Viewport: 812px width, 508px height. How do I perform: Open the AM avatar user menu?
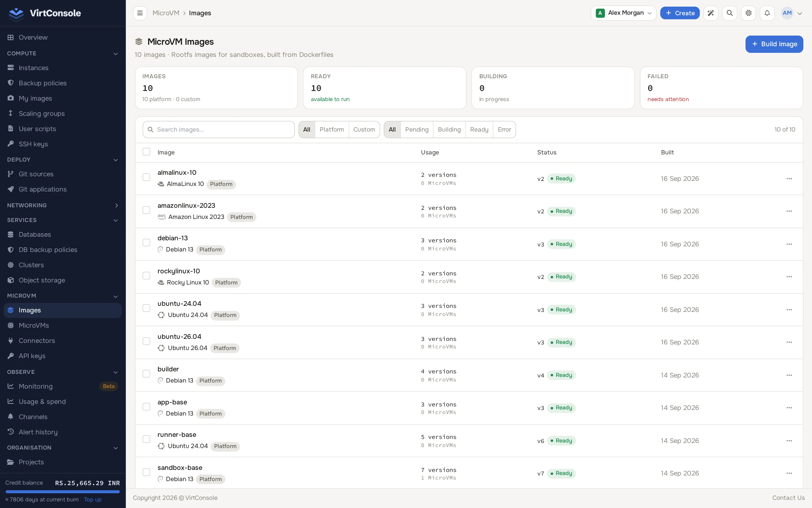pos(792,13)
